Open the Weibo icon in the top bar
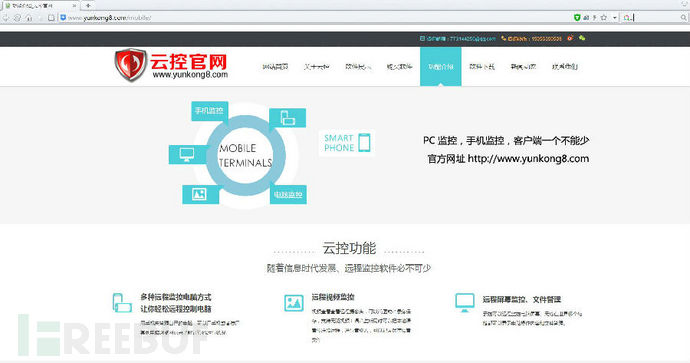This screenshot has width=690, height=363. 570,38
